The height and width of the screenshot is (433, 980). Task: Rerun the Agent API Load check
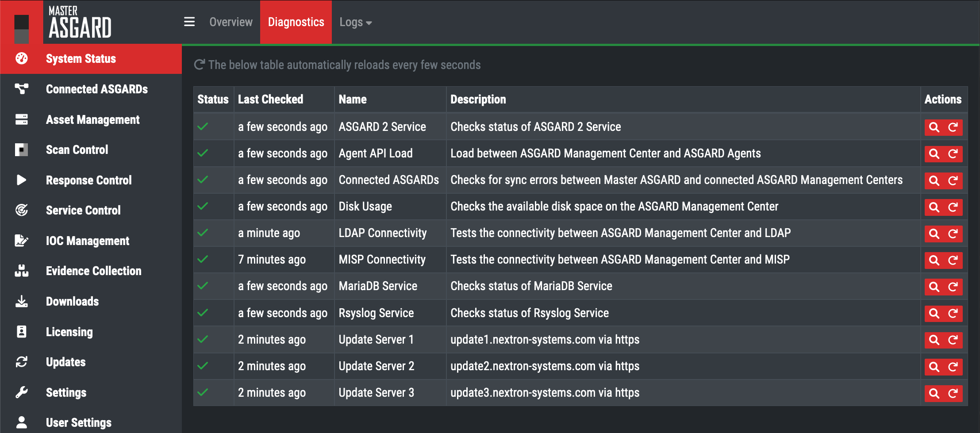953,154
